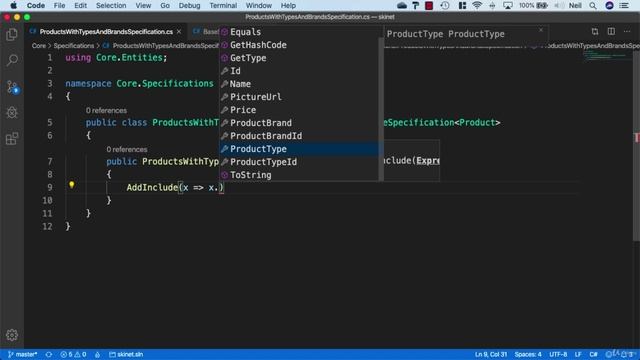Choose Name property suggestion

click(x=299, y=84)
